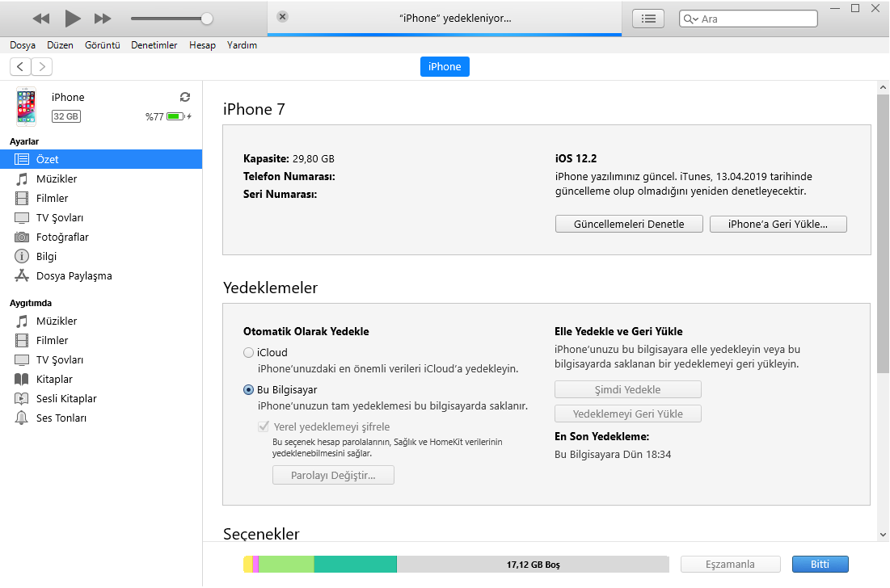Click the blue Bitti button
Screen dimensions: 890x588
point(820,565)
